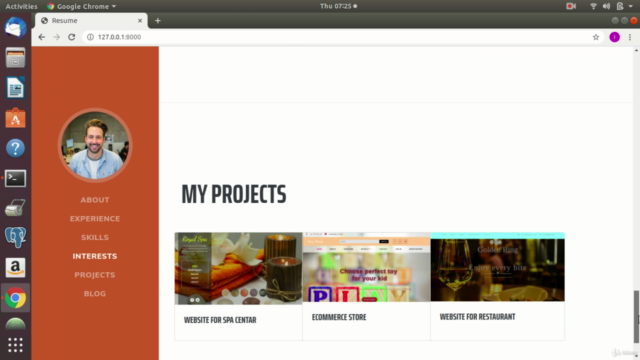This screenshot has height=360, width=640.
Task: Click the profile photo in the sidebar
Action: coord(95,145)
